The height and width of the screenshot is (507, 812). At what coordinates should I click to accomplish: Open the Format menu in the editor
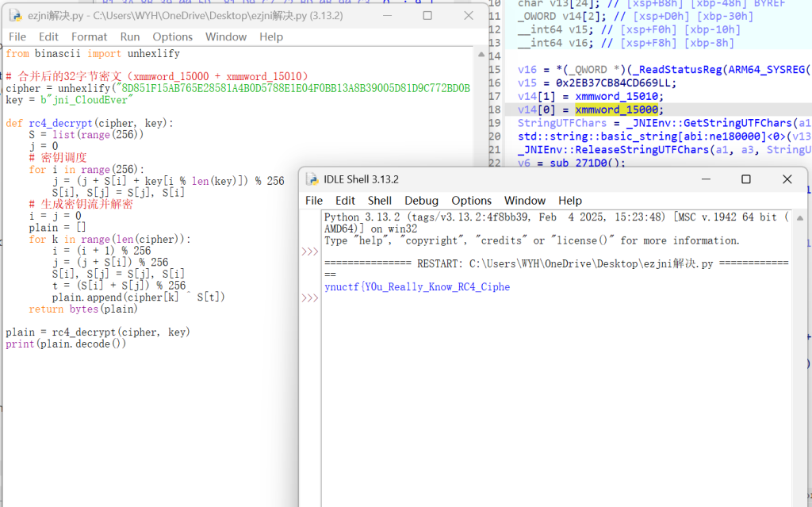(89, 36)
